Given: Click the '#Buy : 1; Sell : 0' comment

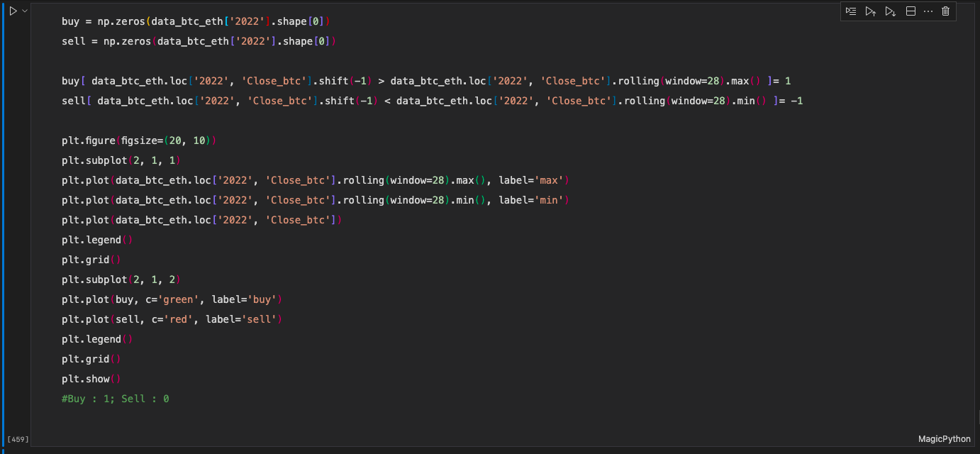Looking at the screenshot, I should tap(116, 399).
